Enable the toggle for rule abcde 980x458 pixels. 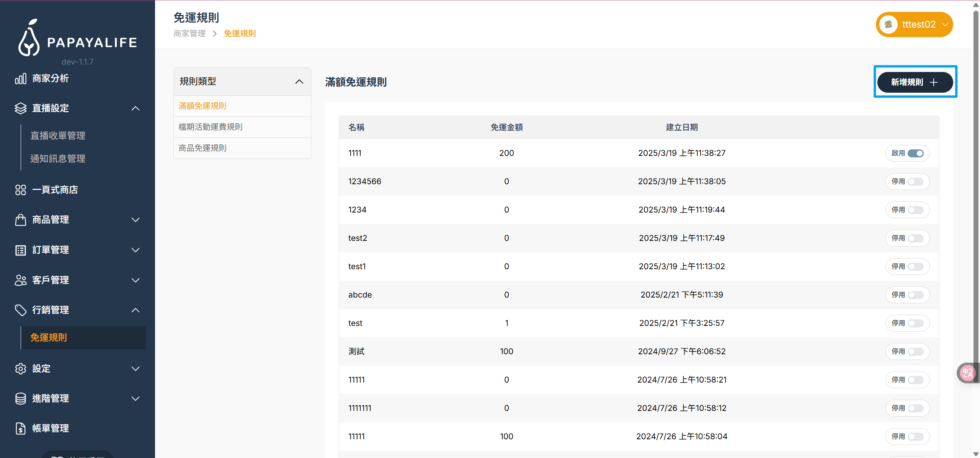915,295
